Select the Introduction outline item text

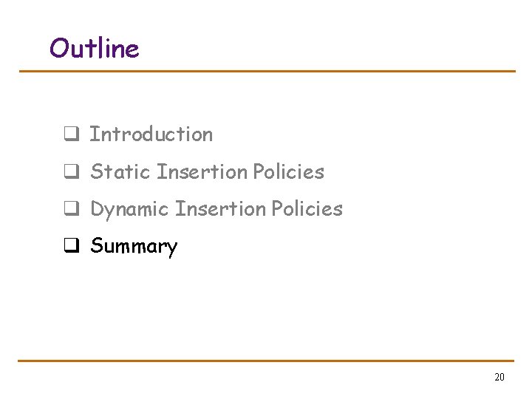coord(151,134)
